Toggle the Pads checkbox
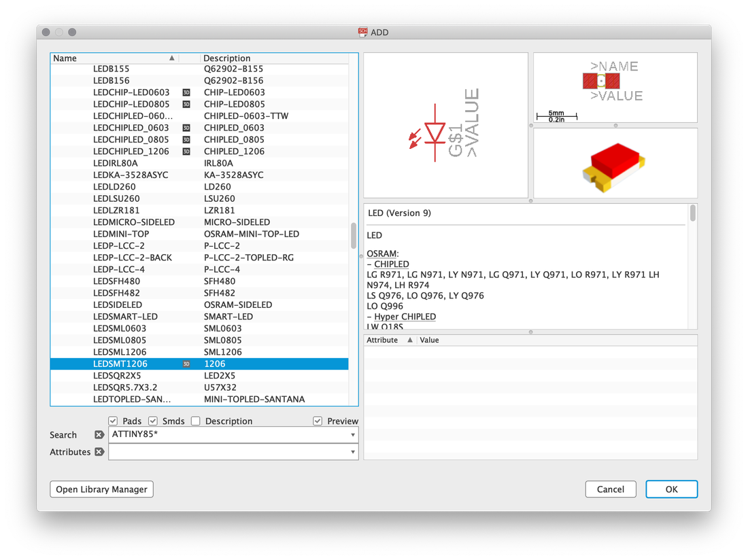This screenshot has height=560, width=748. [113, 421]
